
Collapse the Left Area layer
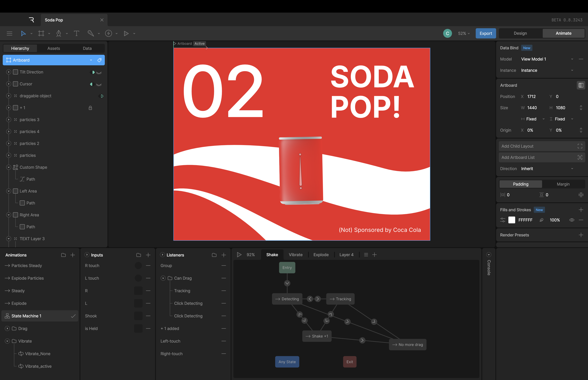pos(9,191)
